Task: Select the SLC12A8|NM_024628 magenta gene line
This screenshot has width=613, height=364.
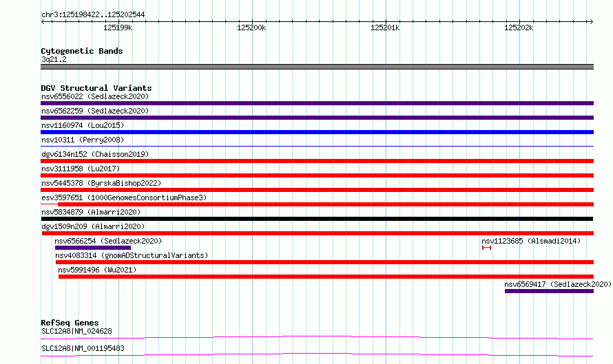Action: (317, 337)
